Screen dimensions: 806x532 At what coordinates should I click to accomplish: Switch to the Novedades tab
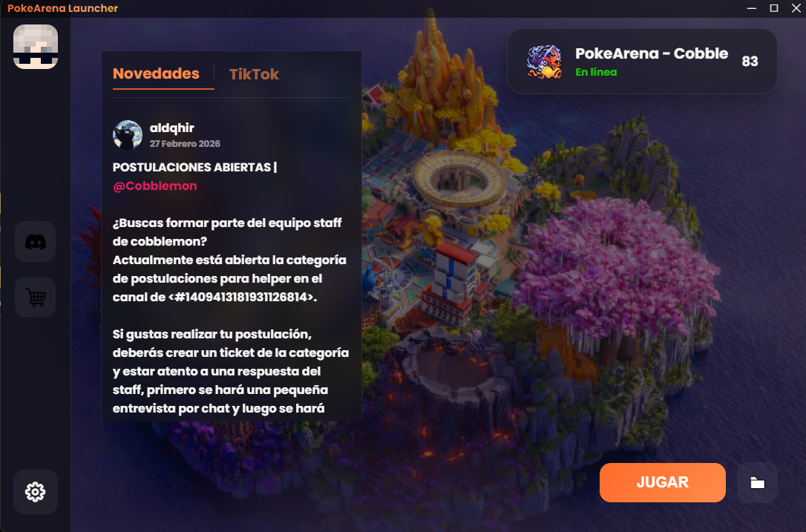(x=157, y=73)
